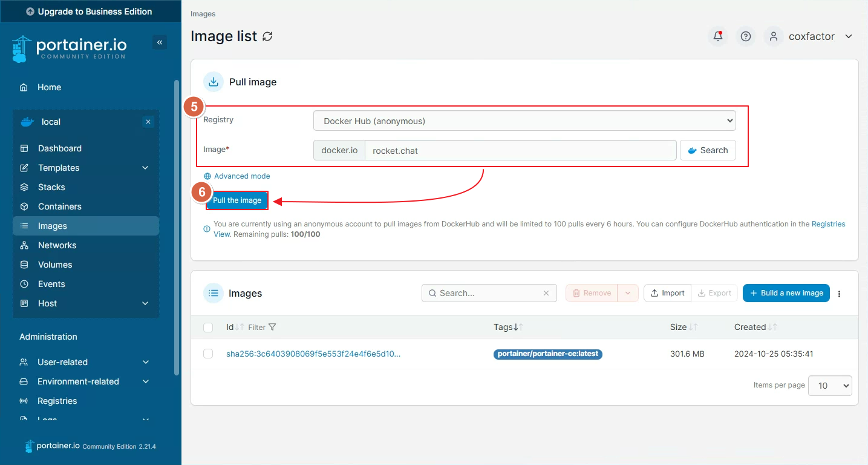Viewport: 868px width, 465px height.
Task: Click the portainer/portainer-ce:latest tag
Action: [548, 354]
